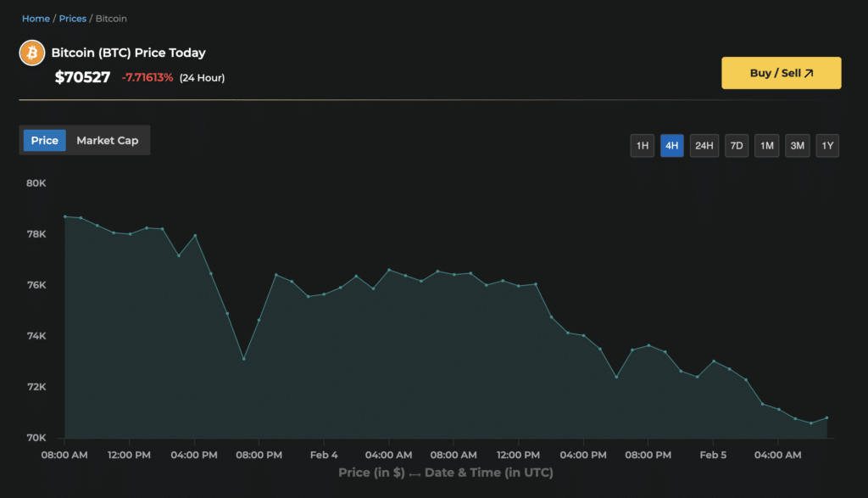Click the Buy / Sell button
The width and height of the screenshot is (868, 498).
pyautogui.click(x=781, y=73)
